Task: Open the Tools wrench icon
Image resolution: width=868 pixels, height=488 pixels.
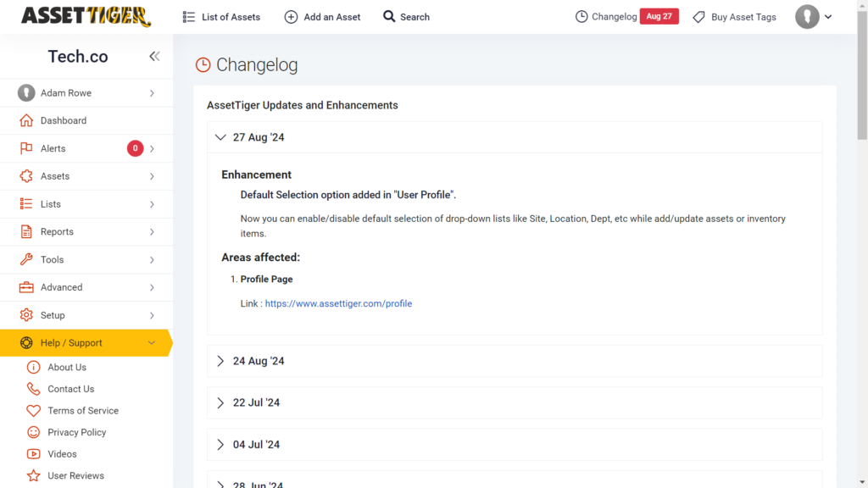Action: (x=25, y=259)
